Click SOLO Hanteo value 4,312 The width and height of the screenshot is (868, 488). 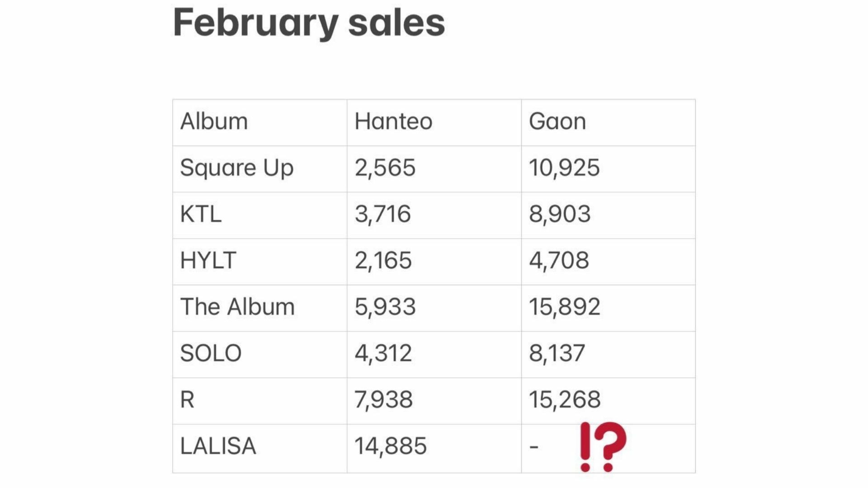click(x=383, y=353)
